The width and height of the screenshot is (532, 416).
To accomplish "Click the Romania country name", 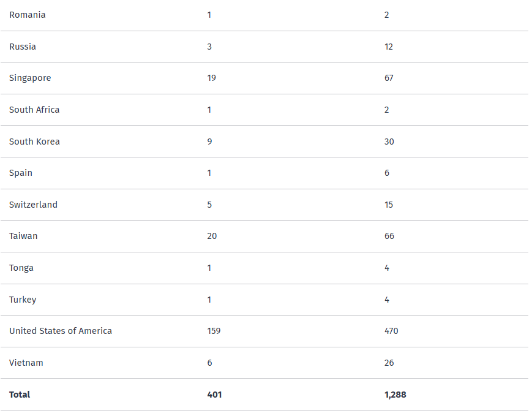I will (x=28, y=15).
